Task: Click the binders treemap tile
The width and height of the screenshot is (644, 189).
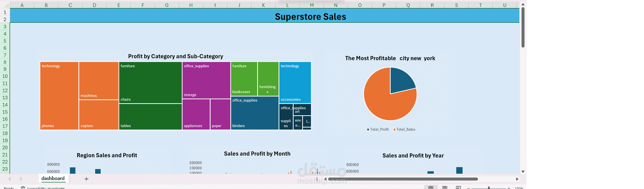Action: point(255,113)
